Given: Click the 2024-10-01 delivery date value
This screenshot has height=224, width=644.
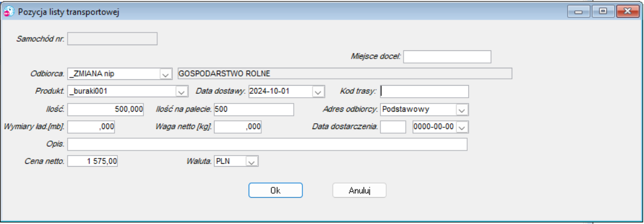Looking at the screenshot, I should point(269,91).
